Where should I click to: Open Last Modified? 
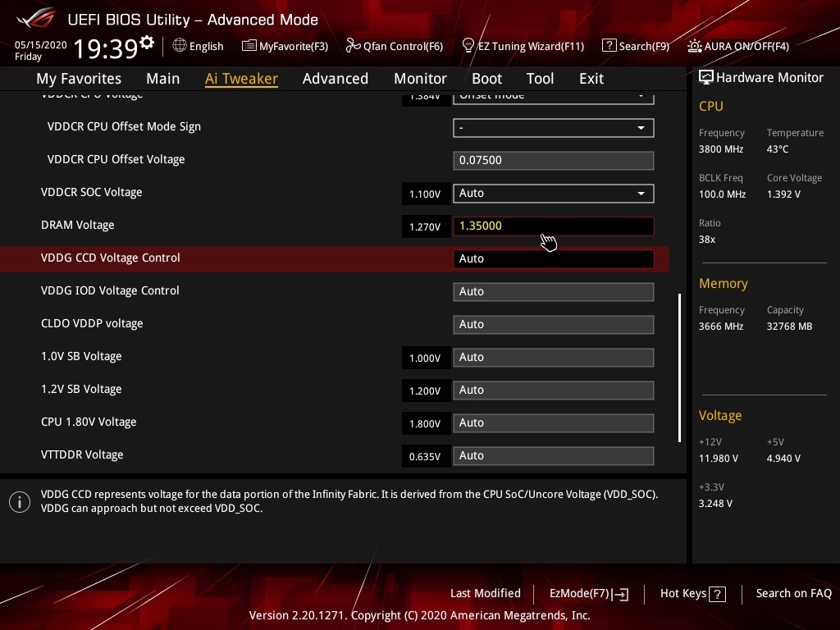(486, 594)
